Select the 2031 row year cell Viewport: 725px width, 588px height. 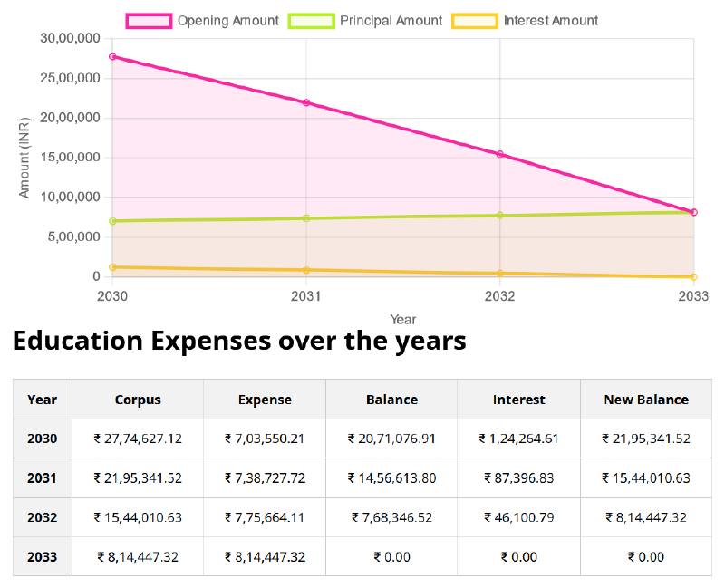[x=43, y=478]
